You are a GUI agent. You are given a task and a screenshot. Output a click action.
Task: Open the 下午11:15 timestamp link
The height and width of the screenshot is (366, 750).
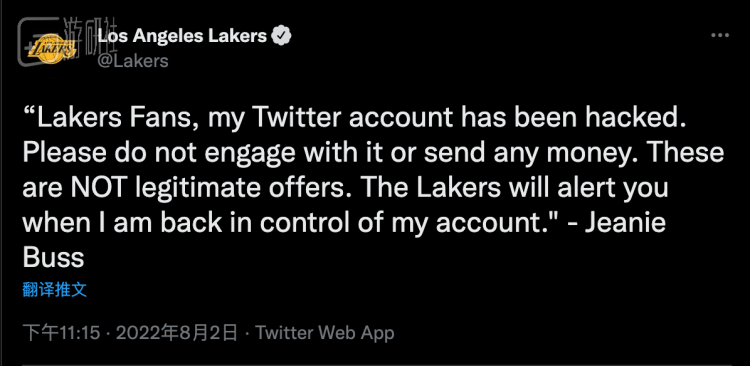pos(62,333)
